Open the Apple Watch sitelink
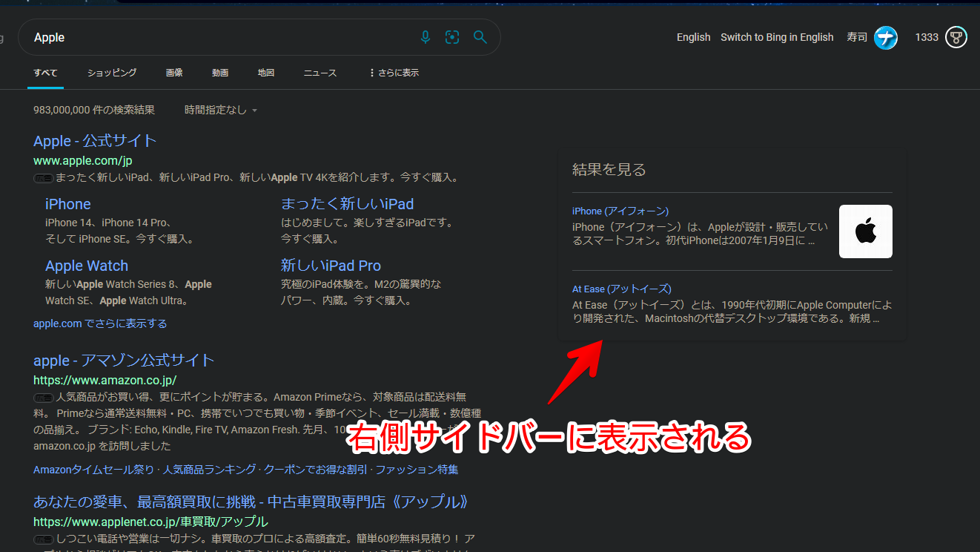This screenshot has height=552, width=980. pos(87,266)
